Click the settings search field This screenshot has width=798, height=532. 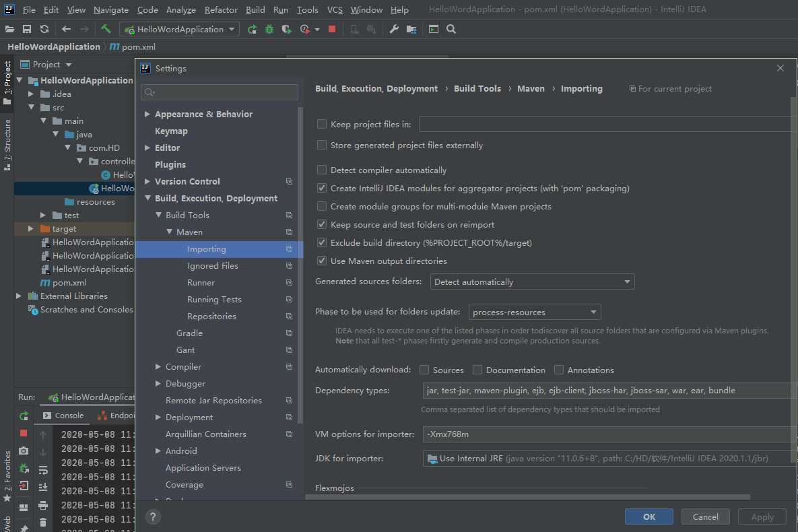pos(220,92)
